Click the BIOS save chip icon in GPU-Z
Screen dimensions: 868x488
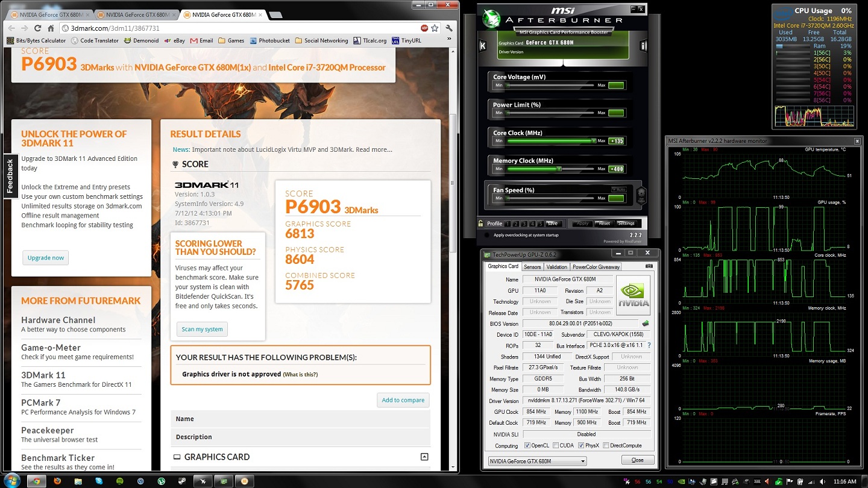click(646, 324)
